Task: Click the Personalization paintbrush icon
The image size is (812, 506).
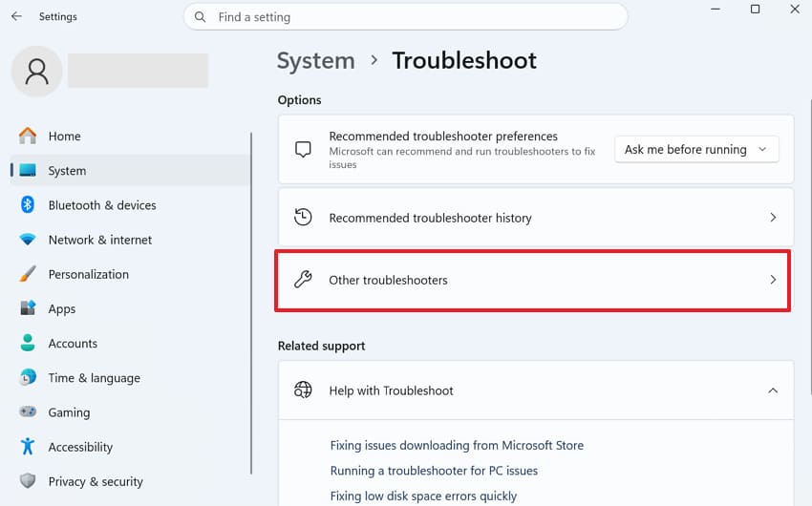Action: click(x=28, y=274)
